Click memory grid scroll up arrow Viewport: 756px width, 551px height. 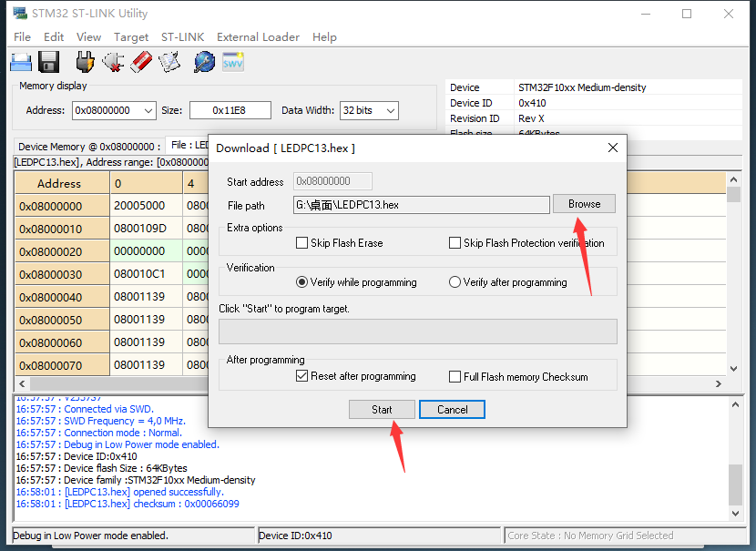click(733, 179)
